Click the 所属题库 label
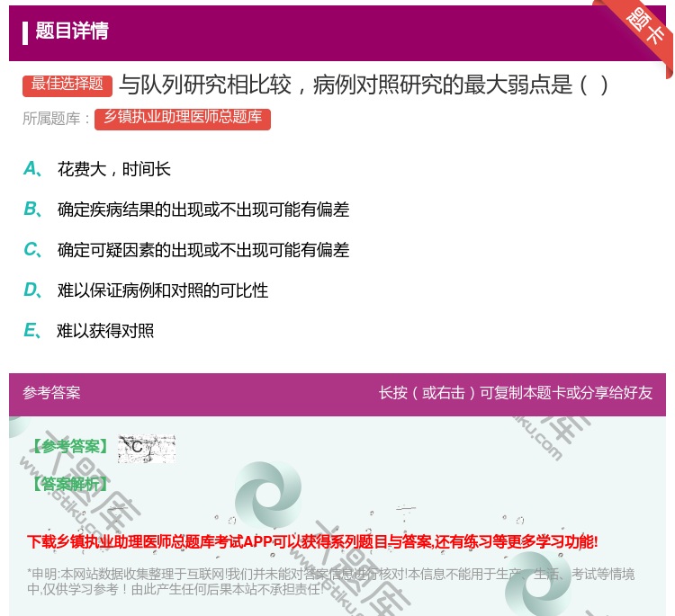Viewport: 675px width, 616px height. (x=56, y=119)
